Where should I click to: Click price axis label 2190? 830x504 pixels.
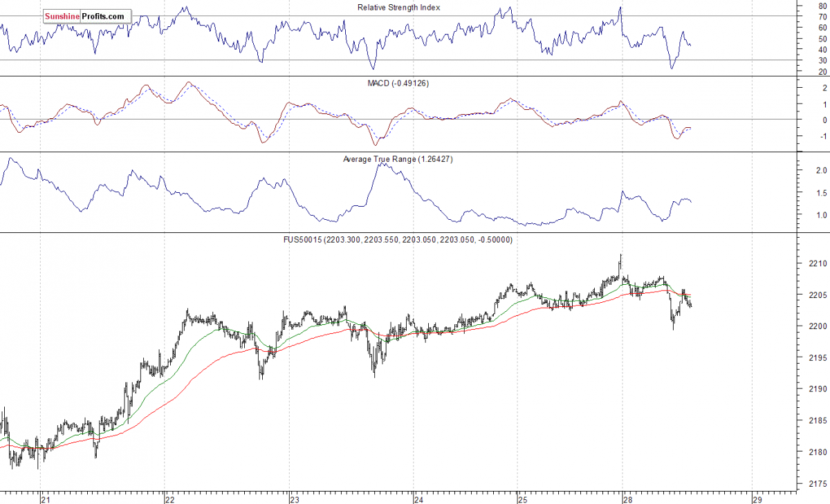coord(817,389)
